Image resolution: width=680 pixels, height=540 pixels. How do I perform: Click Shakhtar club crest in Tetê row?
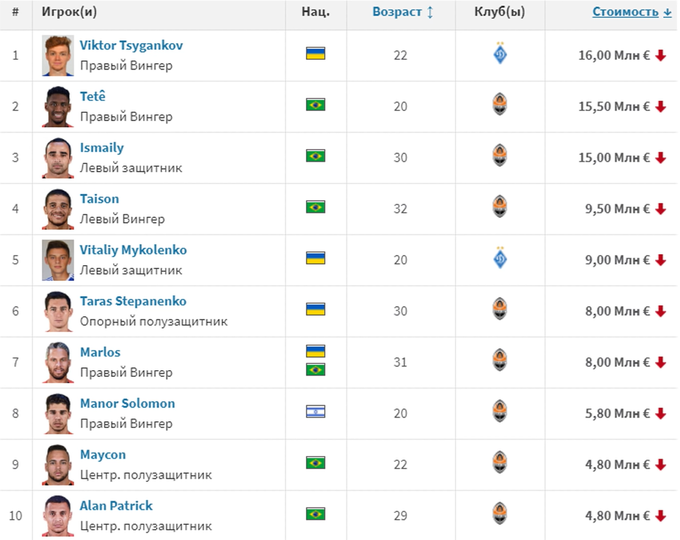(500, 106)
